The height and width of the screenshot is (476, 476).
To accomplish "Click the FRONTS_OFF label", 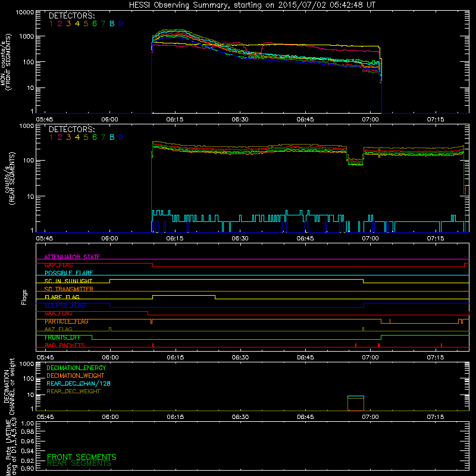I will [x=62, y=337].
